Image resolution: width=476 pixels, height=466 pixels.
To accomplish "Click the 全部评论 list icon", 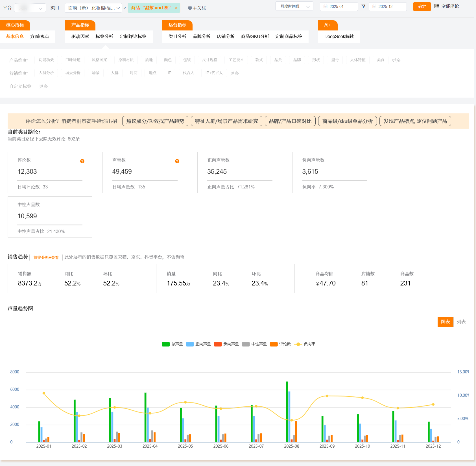I will 436,6.
